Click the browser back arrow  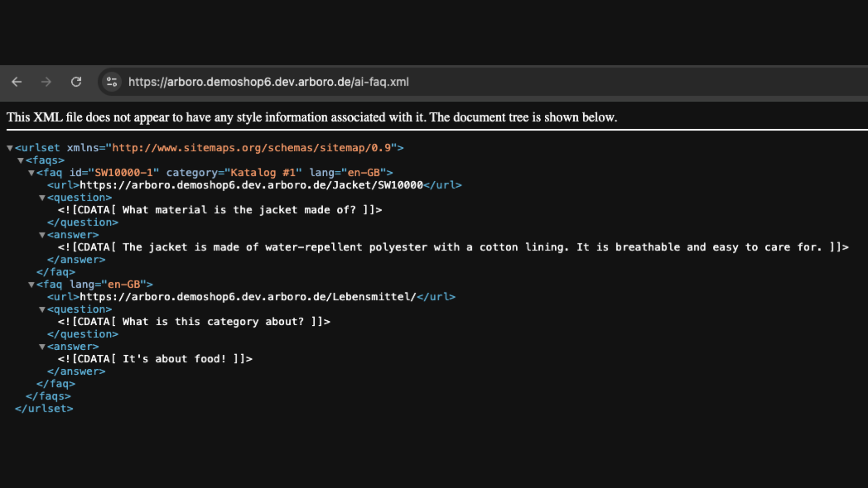[17, 82]
